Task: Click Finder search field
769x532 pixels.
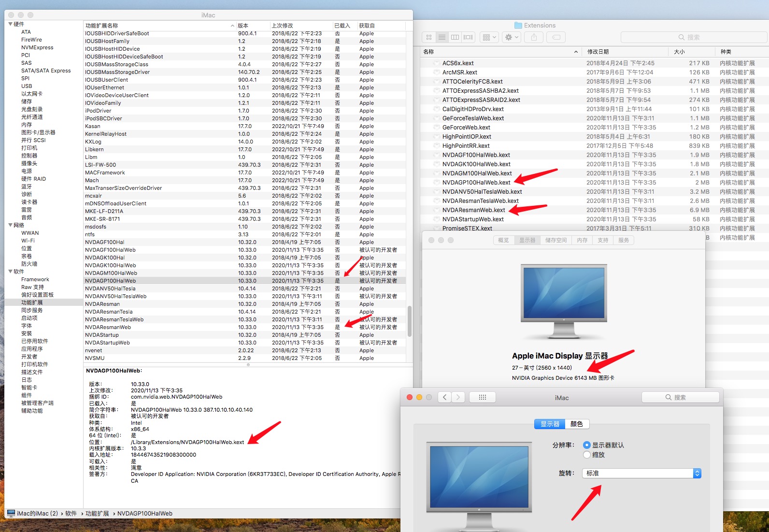Action: tap(694, 37)
